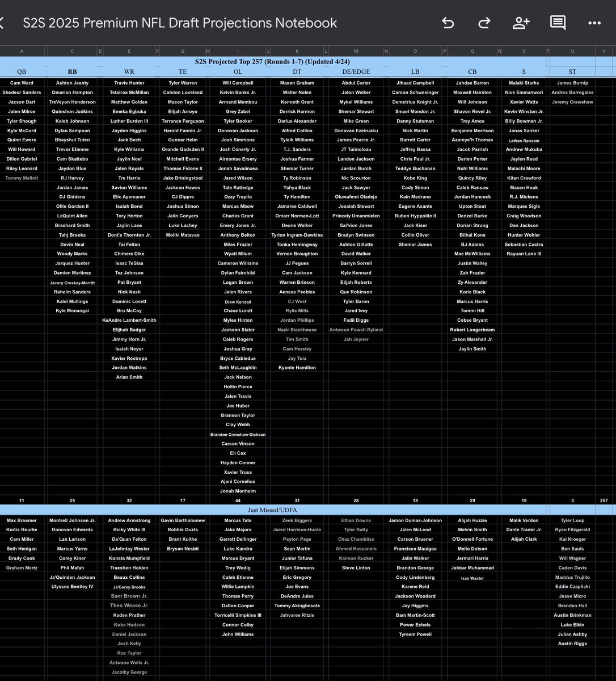
Task: Select the Jaylin Smith cell
Action: [472, 349]
